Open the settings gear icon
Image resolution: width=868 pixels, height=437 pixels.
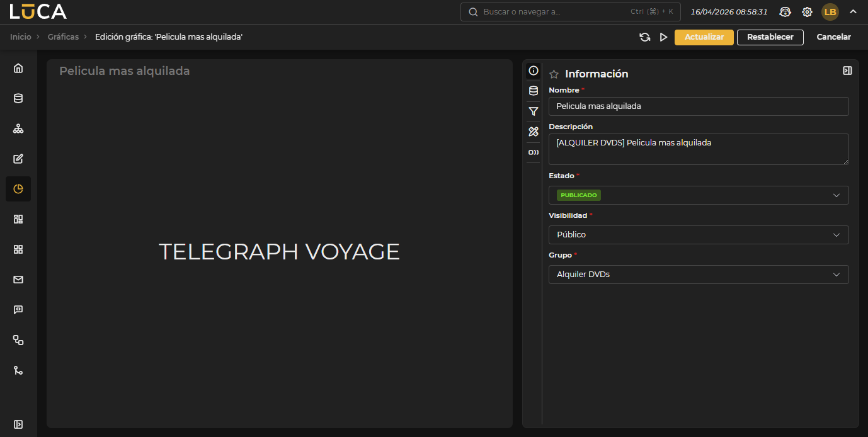point(807,12)
